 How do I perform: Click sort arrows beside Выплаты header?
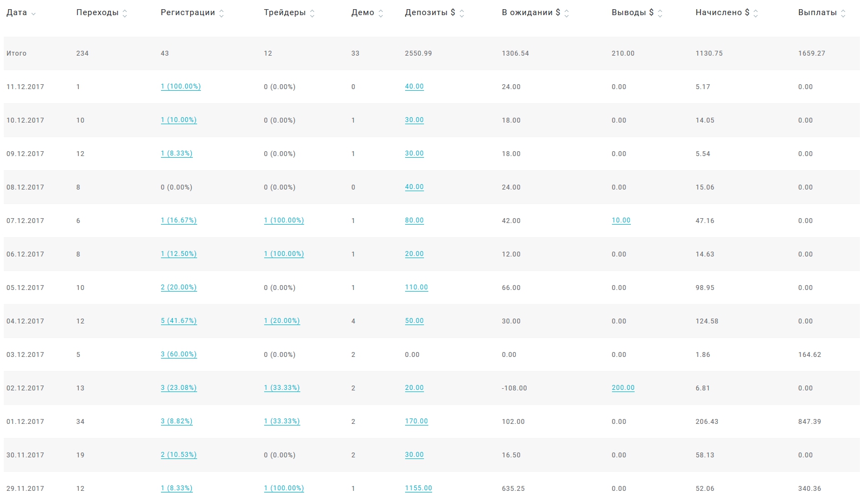[843, 13]
